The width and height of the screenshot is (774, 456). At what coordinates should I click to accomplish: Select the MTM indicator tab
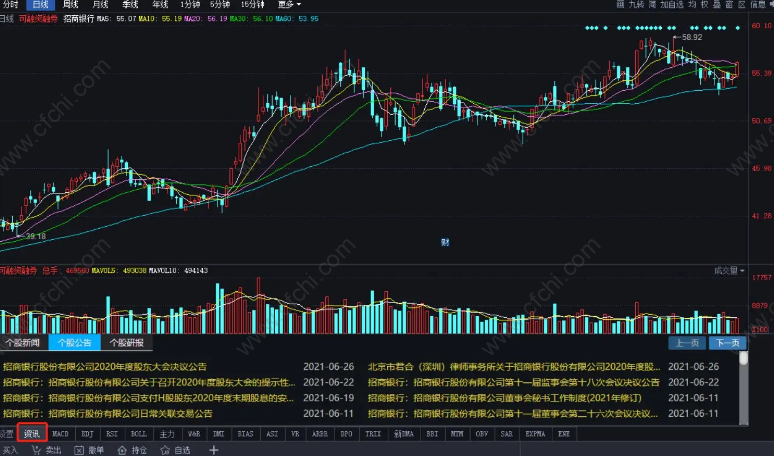pos(457,434)
